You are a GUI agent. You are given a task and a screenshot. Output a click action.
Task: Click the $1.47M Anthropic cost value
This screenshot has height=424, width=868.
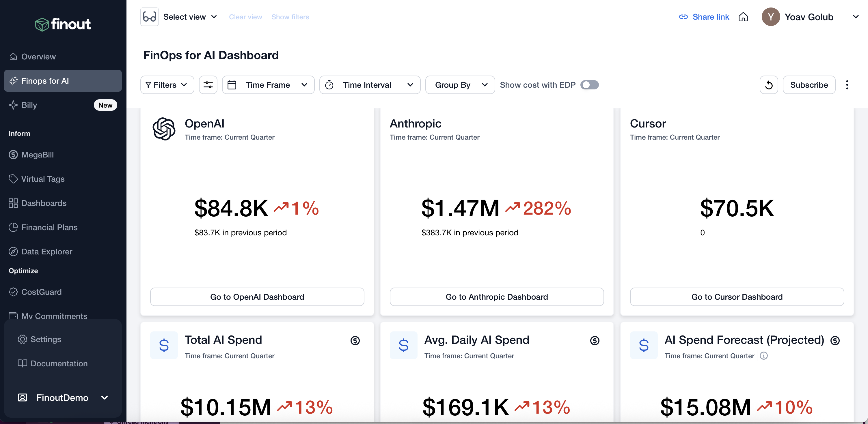[460, 208]
